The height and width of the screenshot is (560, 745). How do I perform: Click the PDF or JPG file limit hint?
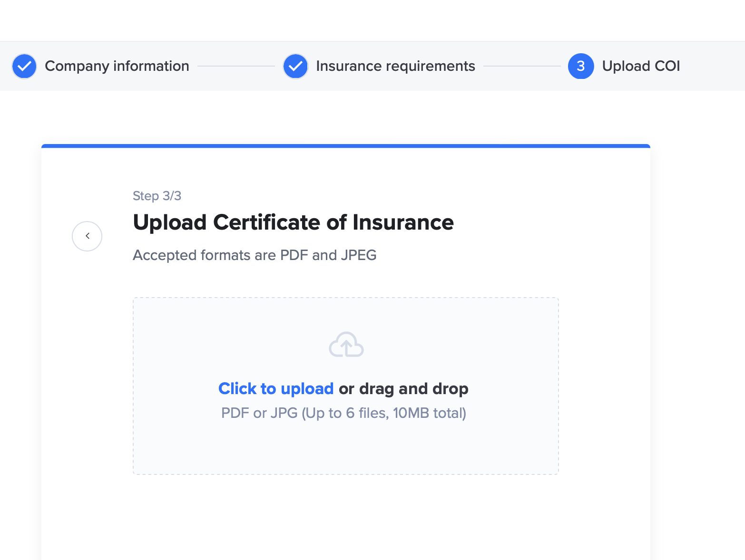343,413
